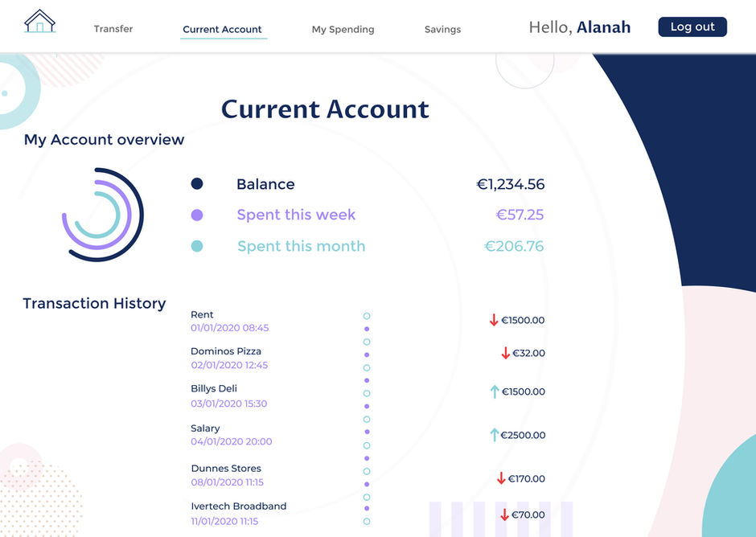The image size is (756, 537).
Task: Click the timeline circle beside Rent
Action: coord(367,317)
